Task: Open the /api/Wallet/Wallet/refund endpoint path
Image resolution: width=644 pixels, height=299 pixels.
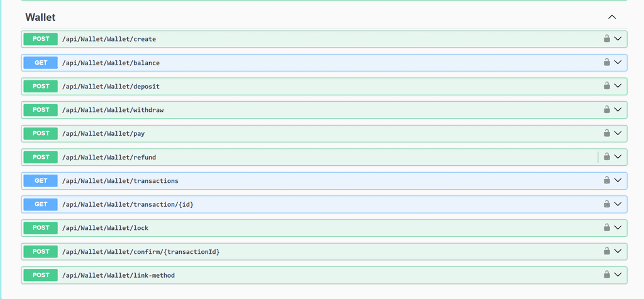Action: (x=109, y=157)
